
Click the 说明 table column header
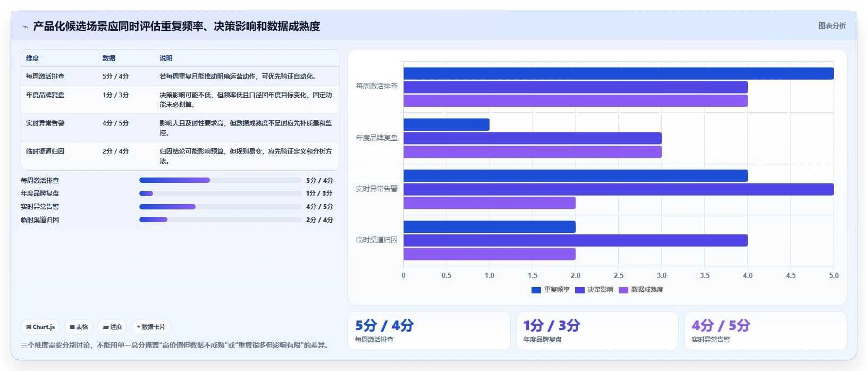tap(166, 58)
